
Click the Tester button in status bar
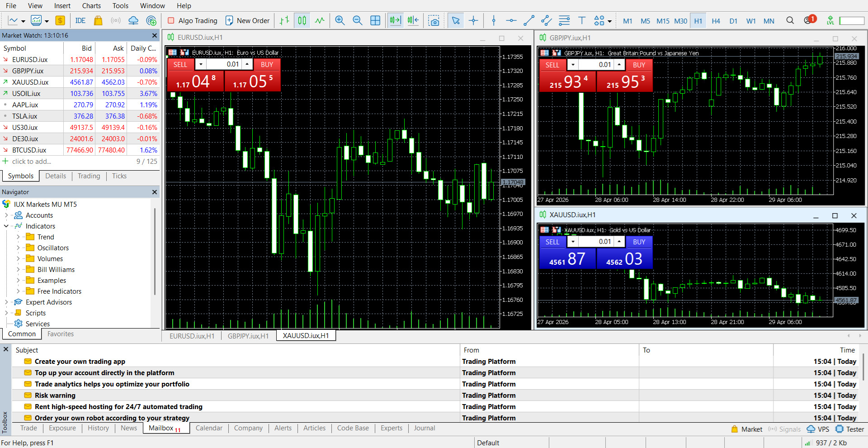click(850, 429)
